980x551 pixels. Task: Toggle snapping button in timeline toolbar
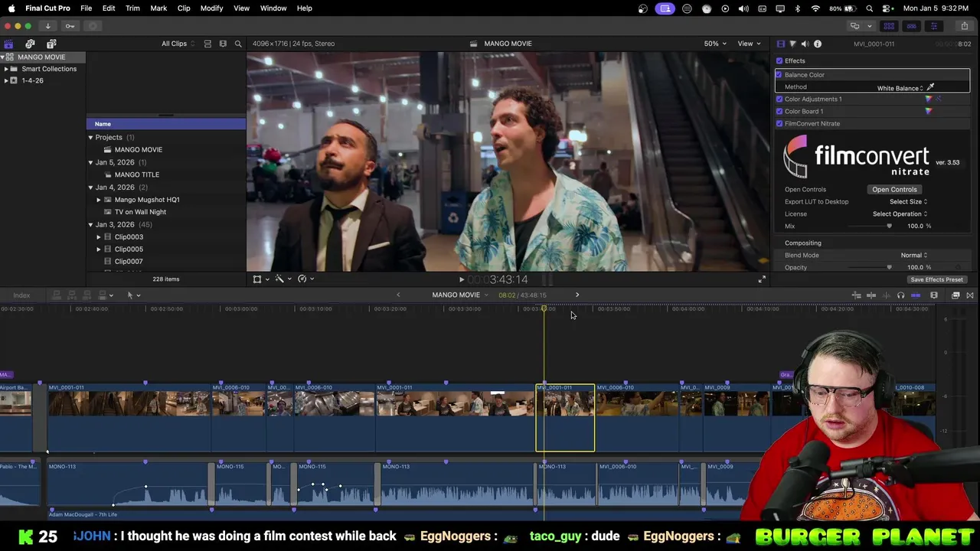click(916, 295)
